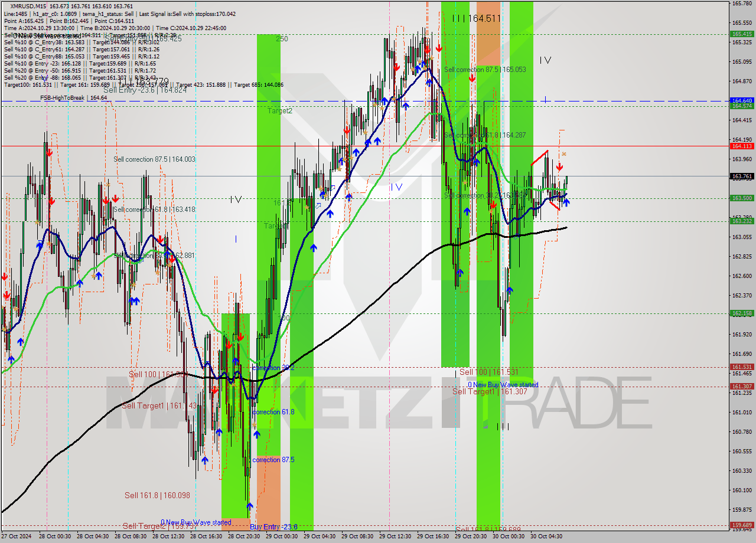Viewport: 756px width, 543px height.
Task: Click the 'Sell 100 | 161.531' label
Action: 489,372
